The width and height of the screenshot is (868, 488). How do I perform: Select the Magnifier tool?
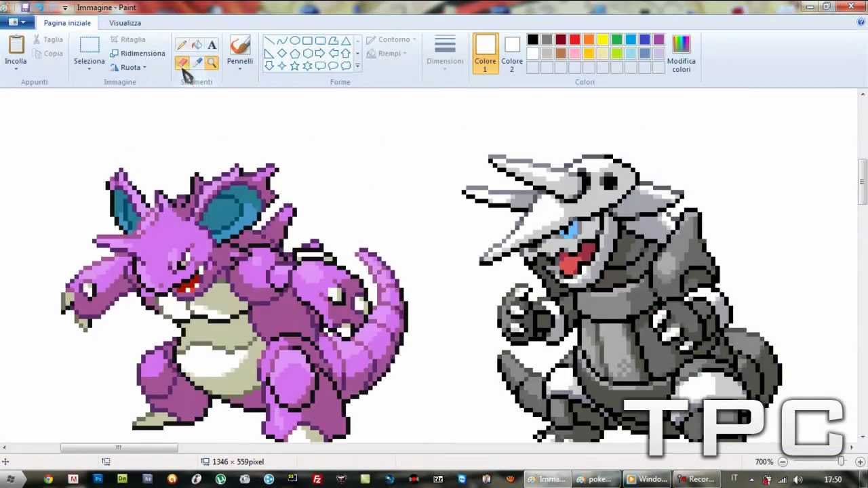[x=212, y=62]
